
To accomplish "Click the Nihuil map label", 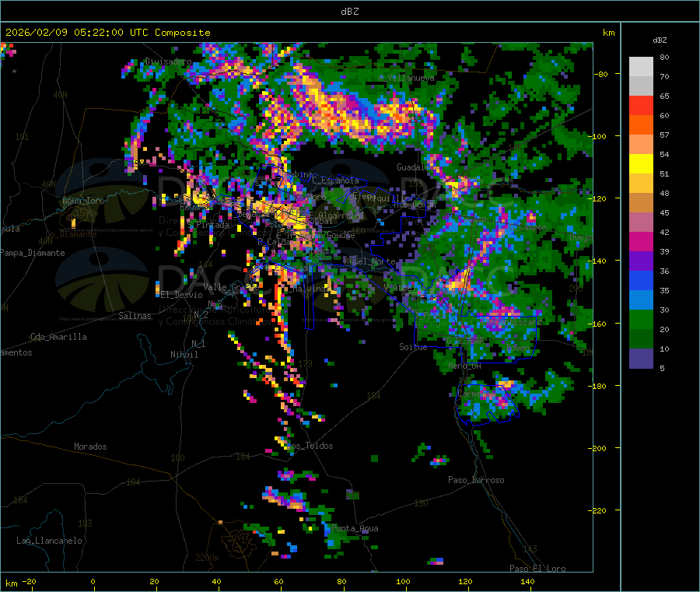I will pos(184,355).
